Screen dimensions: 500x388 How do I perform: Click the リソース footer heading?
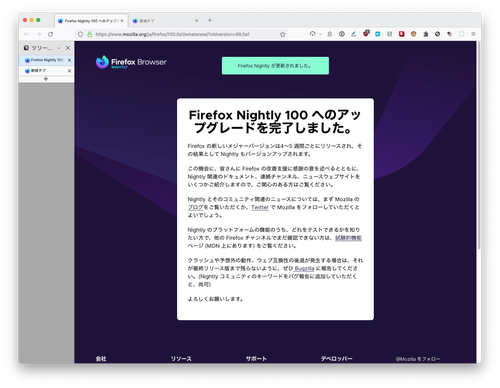(181, 359)
